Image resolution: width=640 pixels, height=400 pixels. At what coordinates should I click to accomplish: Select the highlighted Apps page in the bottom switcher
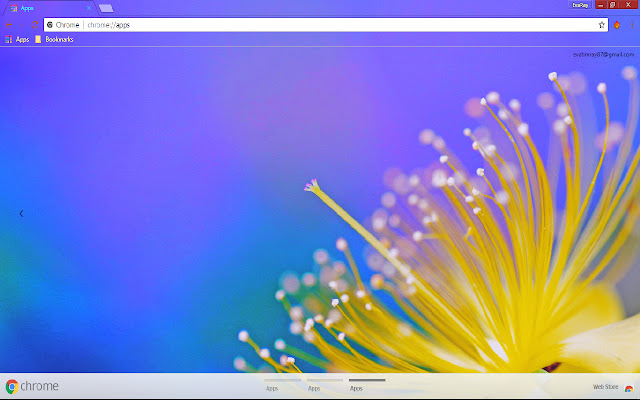[x=367, y=385]
